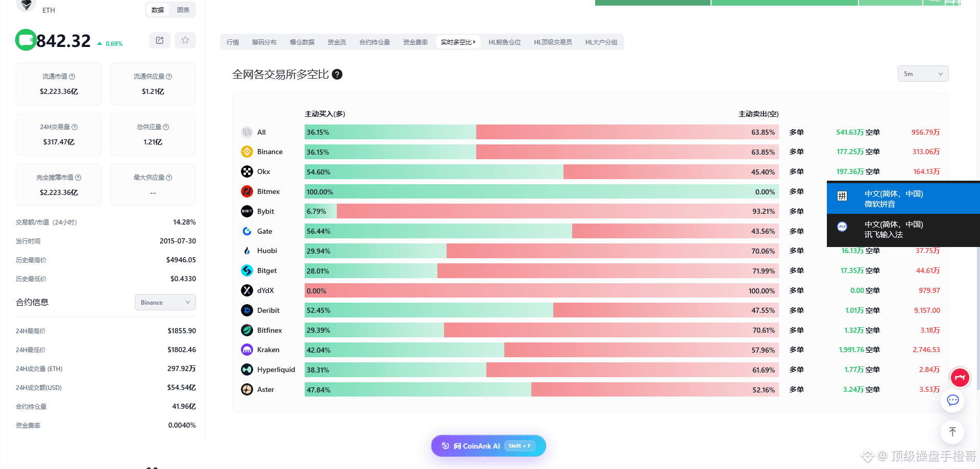The height and width of the screenshot is (469, 980).
Task: Click the star favorite icon
Action: (185, 40)
